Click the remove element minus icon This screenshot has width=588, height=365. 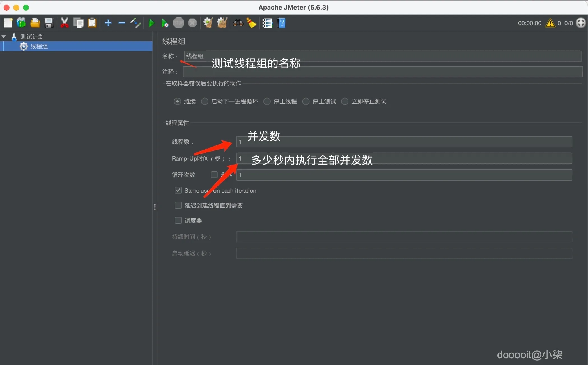[x=121, y=23]
